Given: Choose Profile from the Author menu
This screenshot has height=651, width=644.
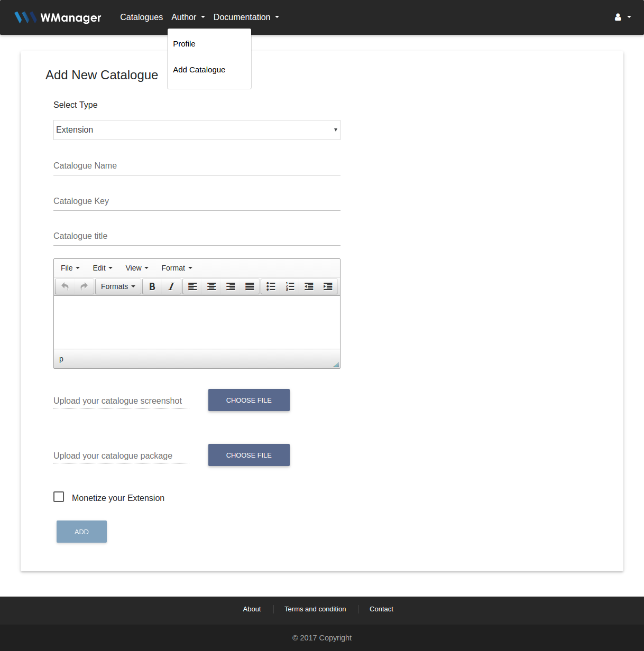Looking at the screenshot, I should (184, 44).
